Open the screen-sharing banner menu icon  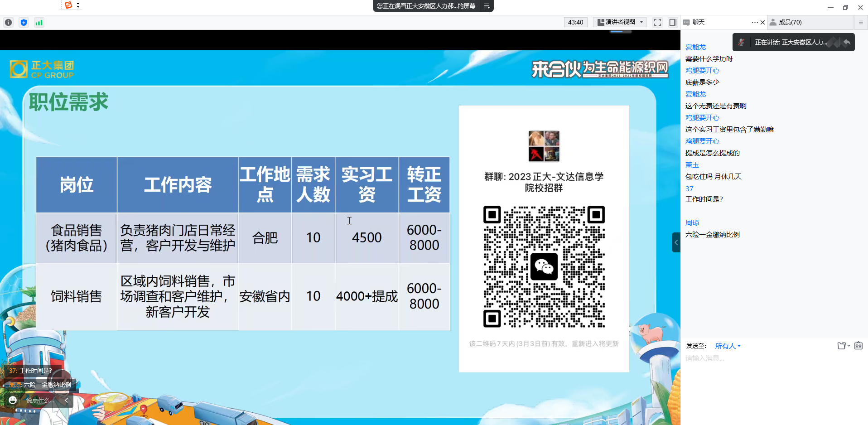[487, 6]
